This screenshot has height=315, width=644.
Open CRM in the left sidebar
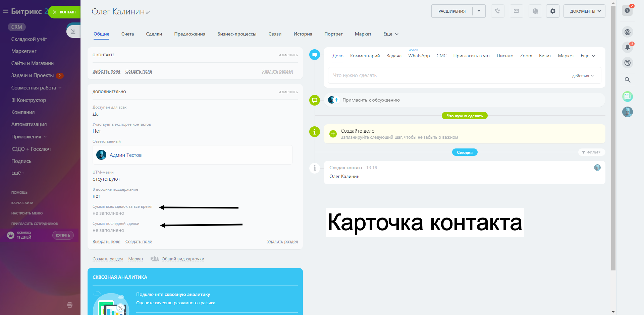(x=17, y=27)
